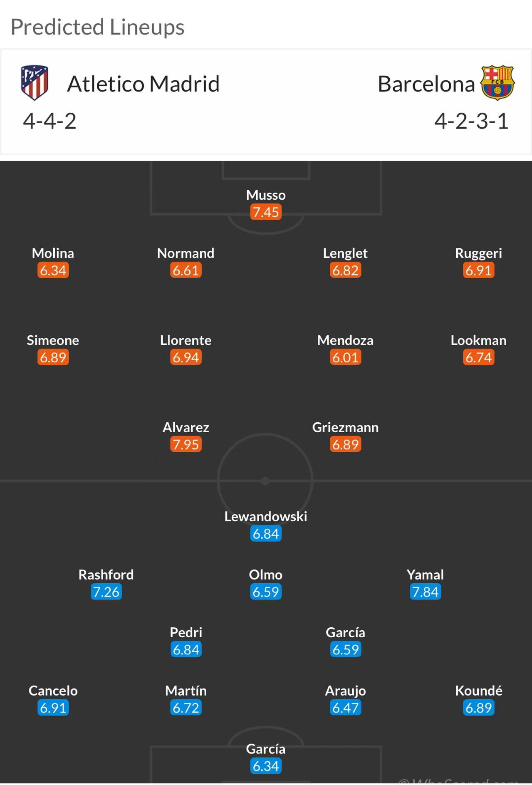Select Mendoza's 6.01 rating badge
Image resolution: width=532 pixels, height=785 pixels.
click(x=345, y=357)
